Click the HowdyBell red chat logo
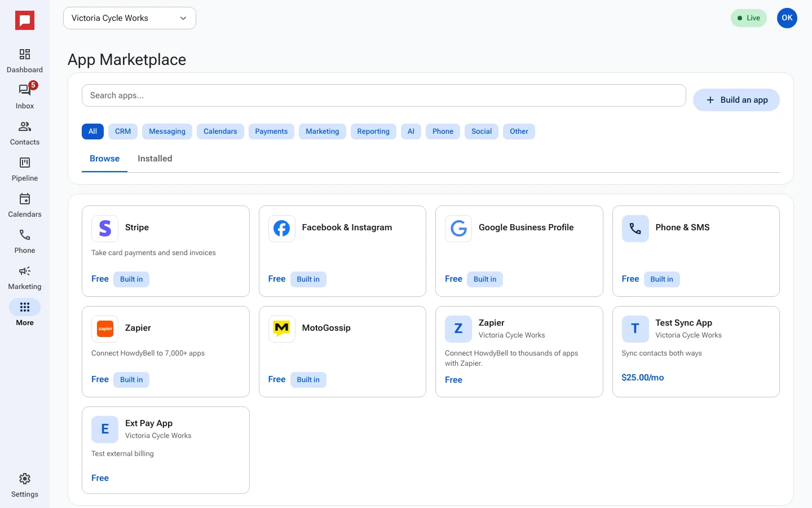812x508 pixels. pyautogui.click(x=25, y=21)
